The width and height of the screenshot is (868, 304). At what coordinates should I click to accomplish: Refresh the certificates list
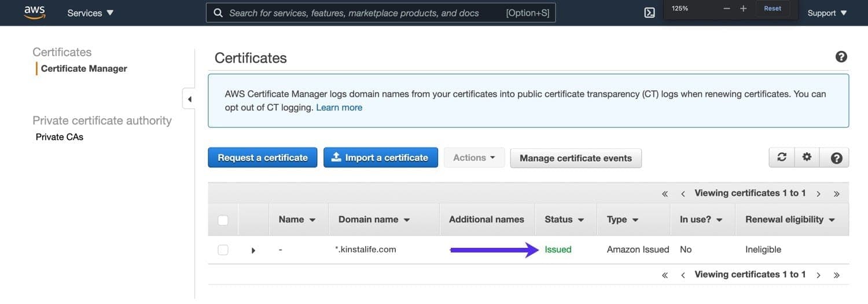point(782,157)
